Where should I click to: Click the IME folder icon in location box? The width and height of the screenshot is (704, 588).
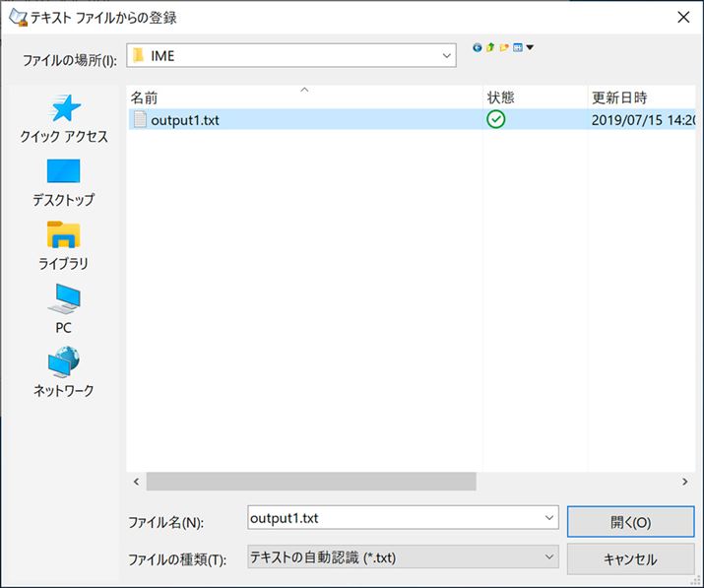pyautogui.click(x=138, y=55)
